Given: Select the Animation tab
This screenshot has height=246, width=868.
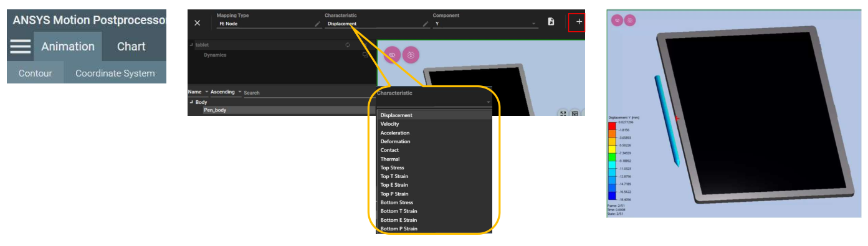Looking at the screenshot, I should 68,47.
